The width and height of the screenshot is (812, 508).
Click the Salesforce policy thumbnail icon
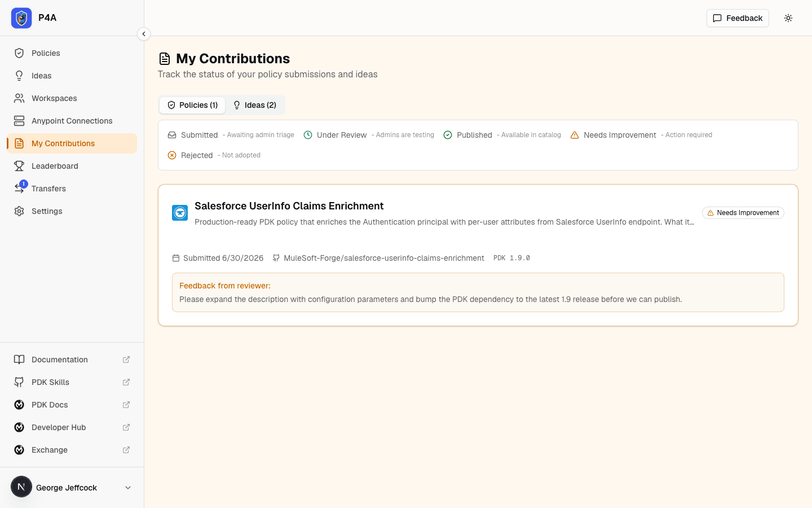(180, 213)
